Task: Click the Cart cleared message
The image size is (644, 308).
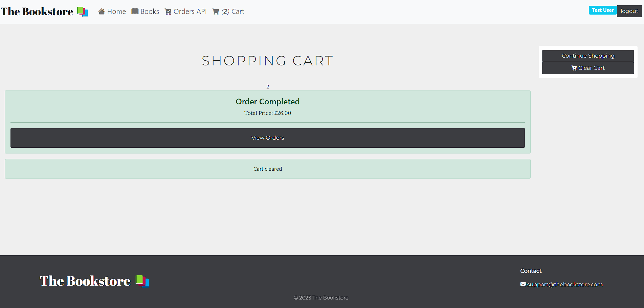Action: [x=268, y=169]
